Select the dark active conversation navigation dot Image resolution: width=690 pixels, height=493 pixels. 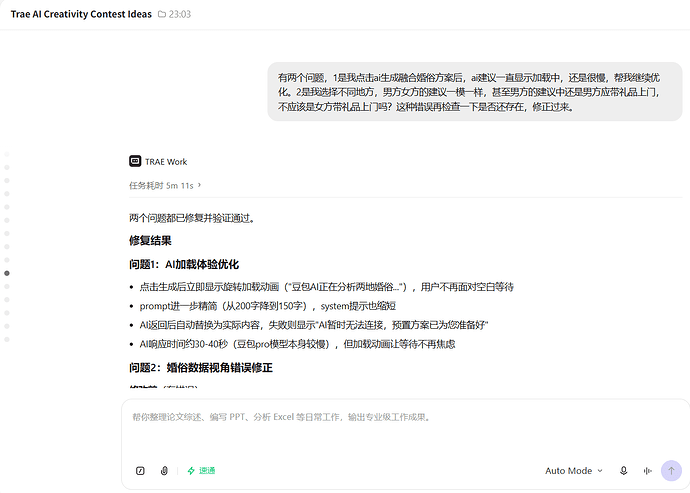tap(7, 273)
